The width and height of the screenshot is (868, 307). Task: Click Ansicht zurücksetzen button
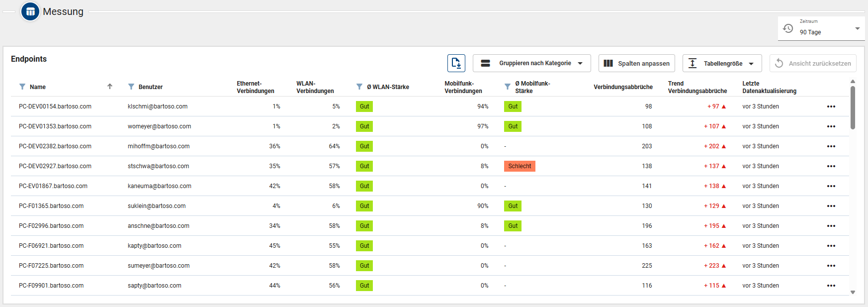[x=813, y=63]
